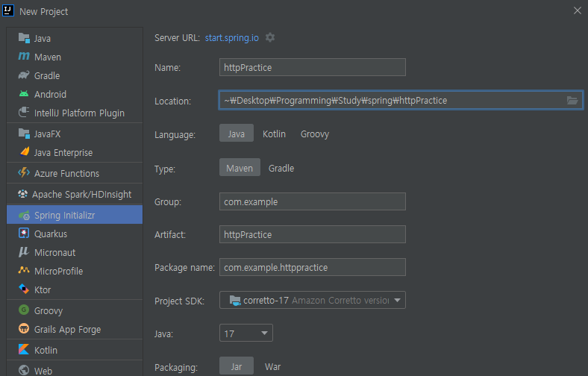Click the JavaFX folder icon
Image resolution: width=588 pixels, height=376 pixels.
(24, 134)
